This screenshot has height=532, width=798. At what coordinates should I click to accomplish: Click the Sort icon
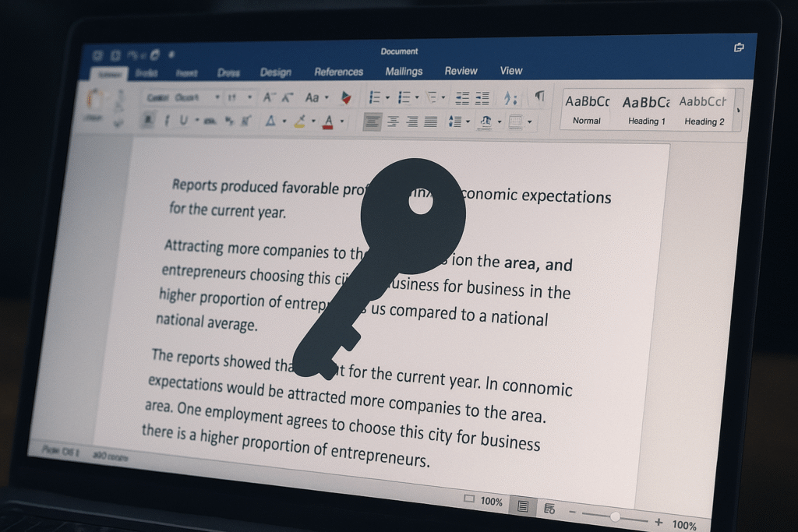point(510,98)
